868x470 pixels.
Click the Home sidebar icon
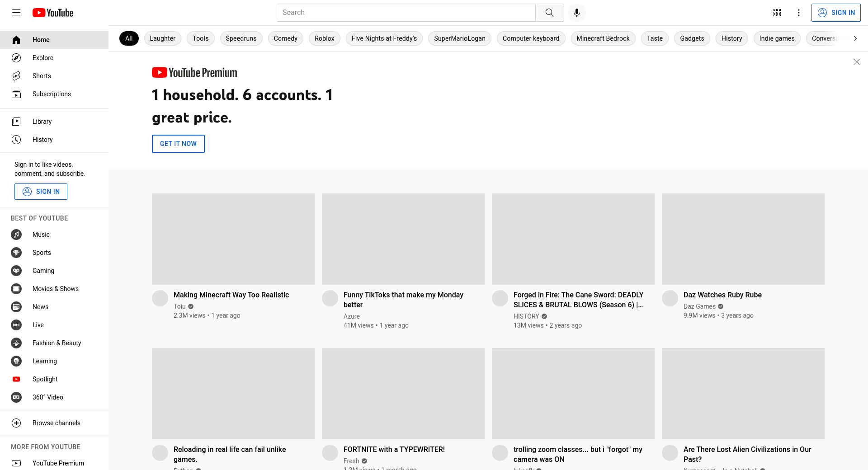pyautogui.click(x=16, y=40)
